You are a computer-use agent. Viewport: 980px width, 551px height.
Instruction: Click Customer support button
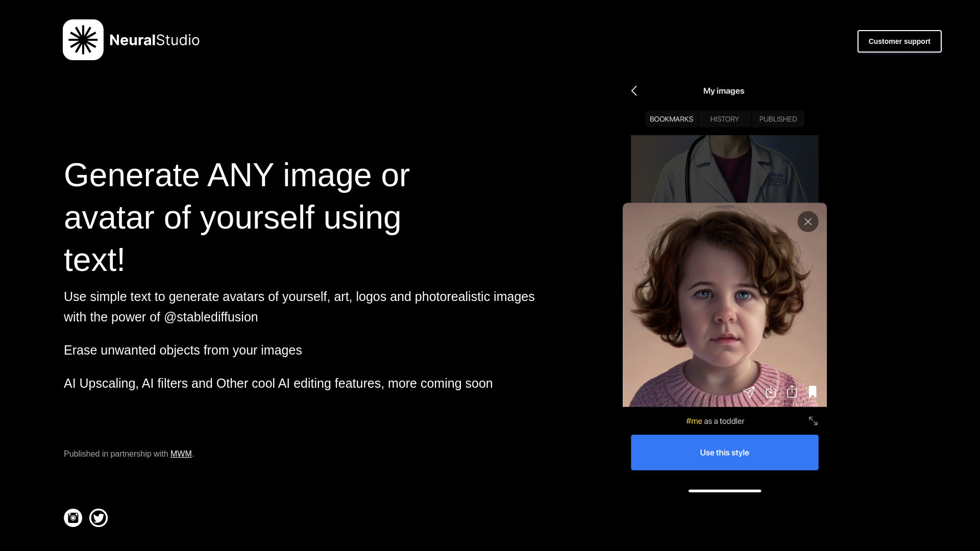click(x=899, y=40)
